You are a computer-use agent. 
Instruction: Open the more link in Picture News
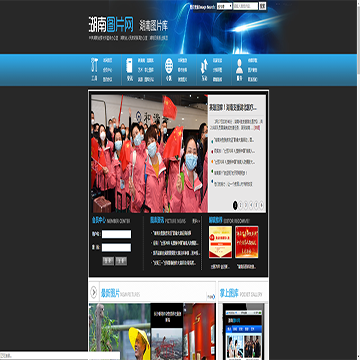coord(196,221)
